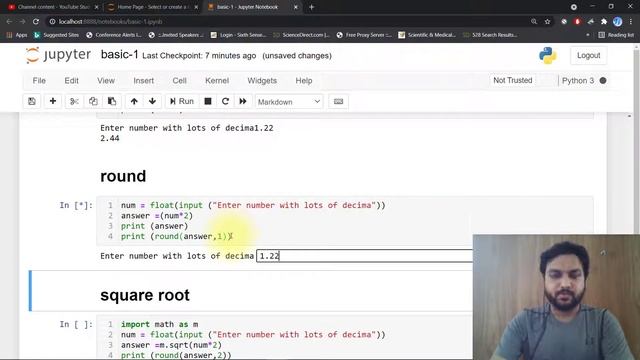Screen dimensions: 640x360
Task: Open the Extensions puzzle piece icon
Action: click(604, 22)
